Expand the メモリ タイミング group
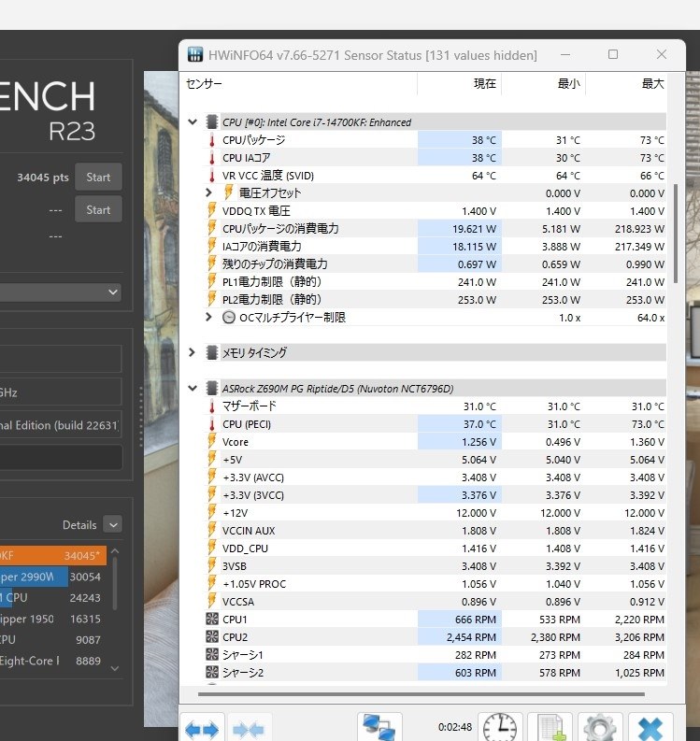The image size is (700, 741). (192, 352)
